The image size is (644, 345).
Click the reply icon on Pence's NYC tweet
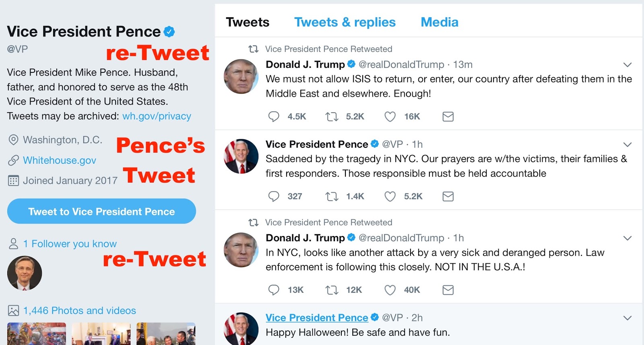(x=274, y=196)
